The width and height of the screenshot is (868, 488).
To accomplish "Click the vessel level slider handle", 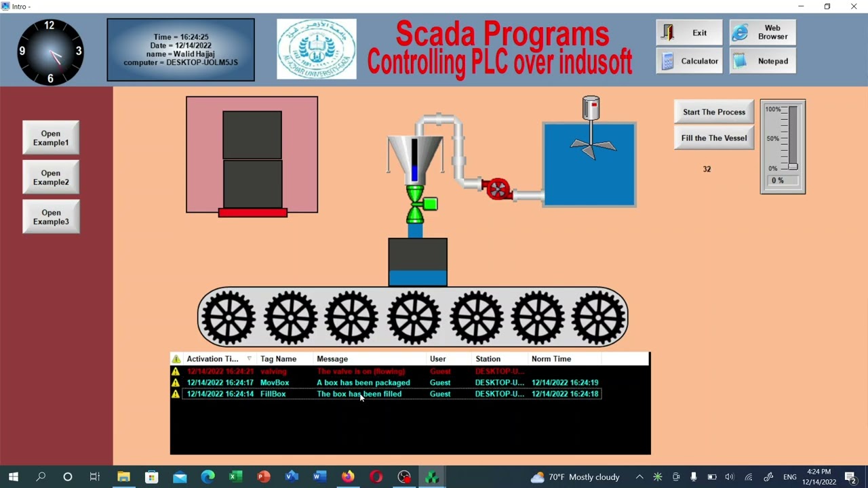I will point(793,167).
